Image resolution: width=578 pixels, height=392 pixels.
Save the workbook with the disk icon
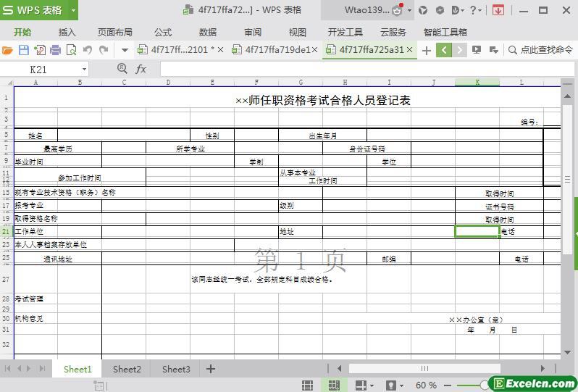pyautogui.click(x=24, y=50)
